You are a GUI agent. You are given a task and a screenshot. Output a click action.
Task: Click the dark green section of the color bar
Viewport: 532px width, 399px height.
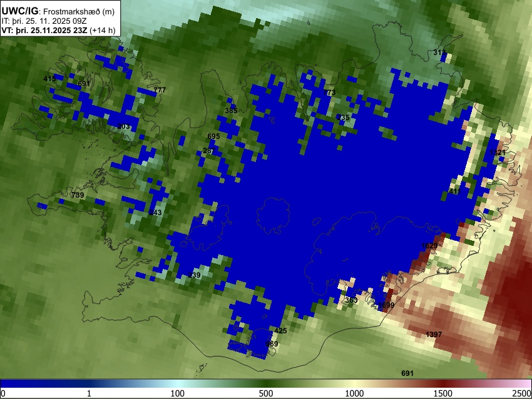(x=266, y=383)
